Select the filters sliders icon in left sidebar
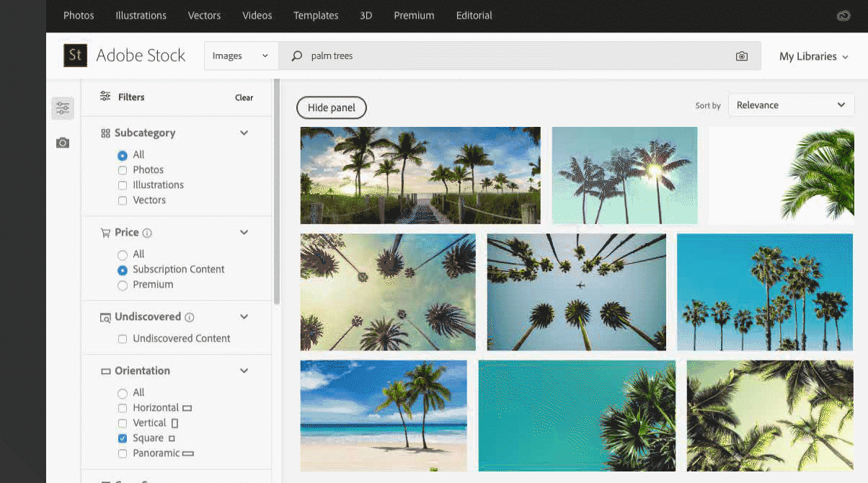 click(63, 108)
